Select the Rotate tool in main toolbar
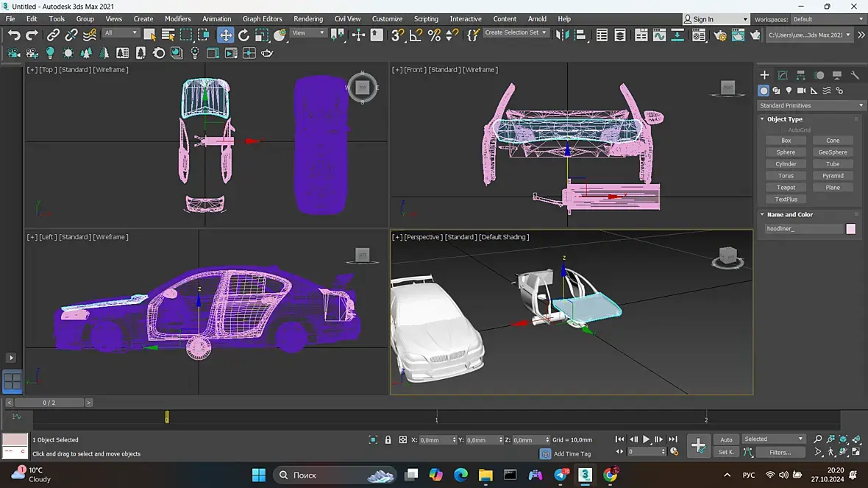868x488 pixels. (243, 35)
